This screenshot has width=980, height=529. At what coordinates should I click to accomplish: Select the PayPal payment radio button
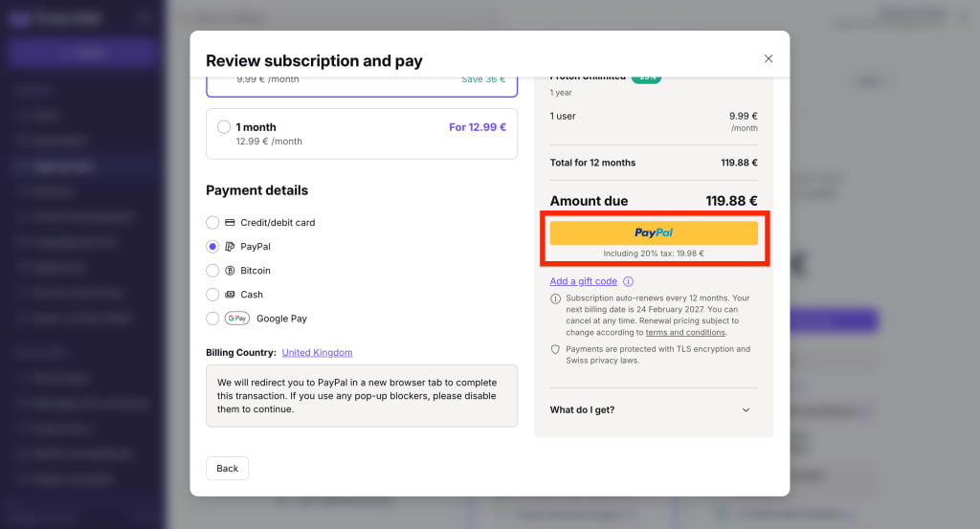coord(212,247)
